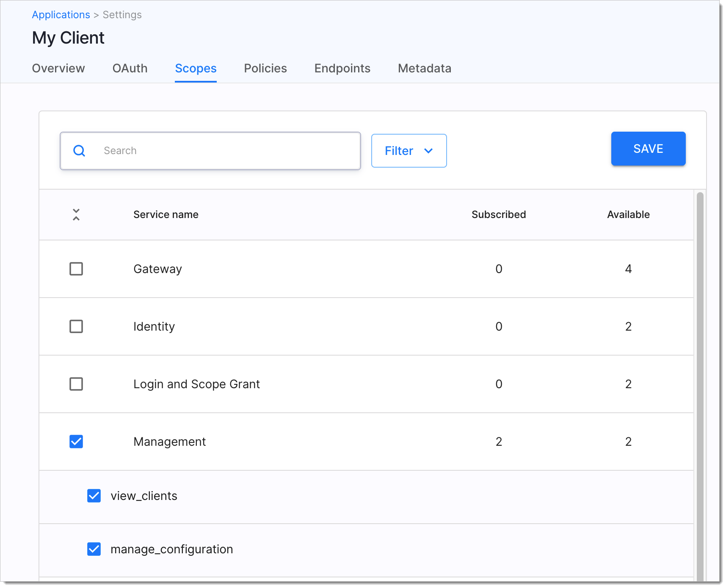This screenshot has height=588, width=726.
Task: Click Management's subscribed count of 2
Action: click(499, 442)
